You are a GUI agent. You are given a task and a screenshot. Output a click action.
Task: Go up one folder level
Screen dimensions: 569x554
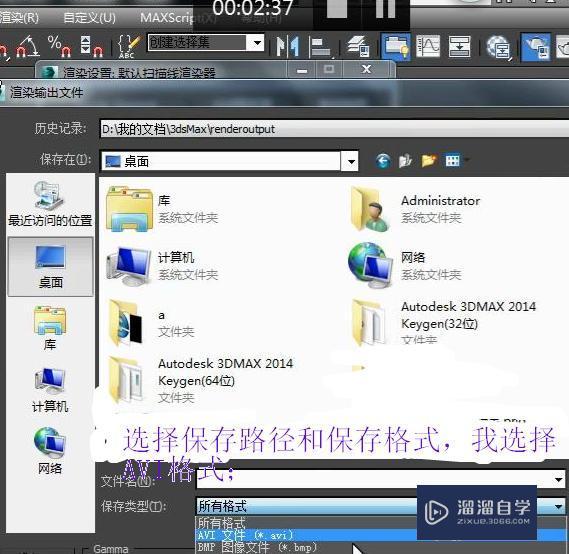405,160
